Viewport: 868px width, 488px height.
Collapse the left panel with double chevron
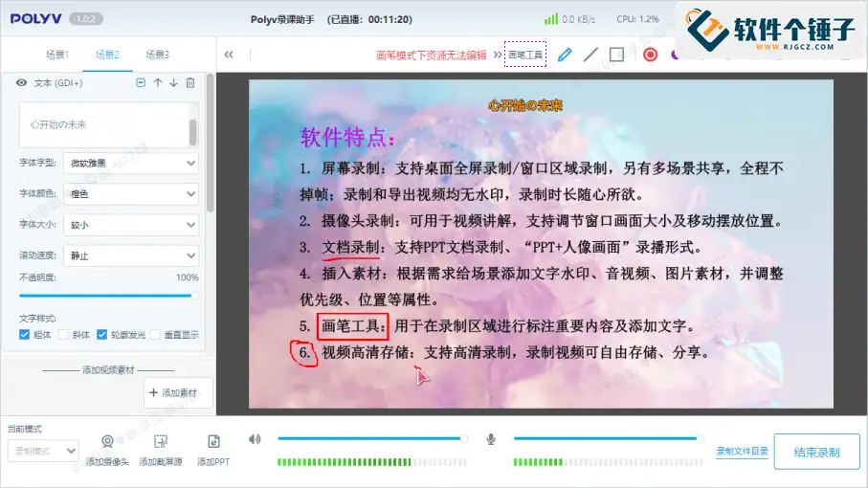[229, 55]
